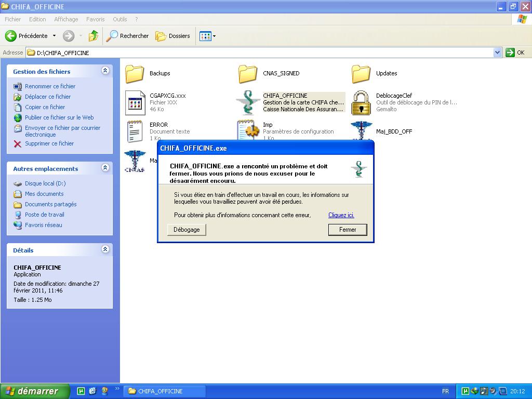Click the FR language indicator
The image size is (532, 399).
point(445,391)
